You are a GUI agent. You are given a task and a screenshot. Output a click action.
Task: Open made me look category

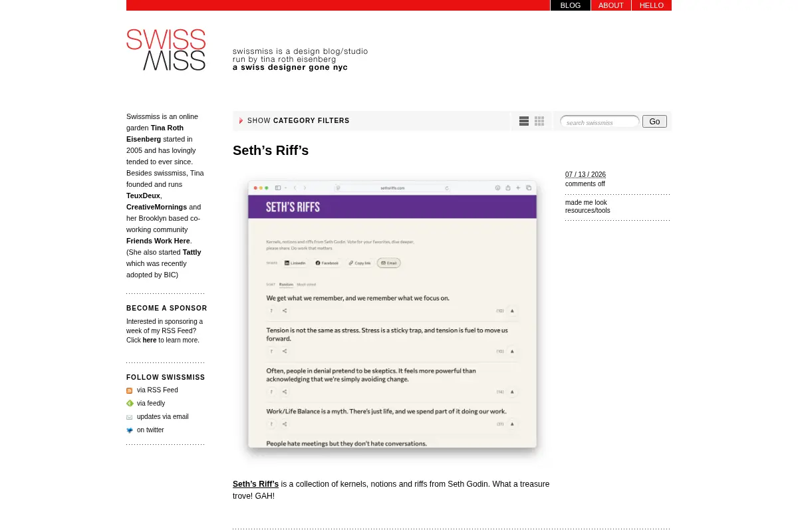[x=586, y=203]
